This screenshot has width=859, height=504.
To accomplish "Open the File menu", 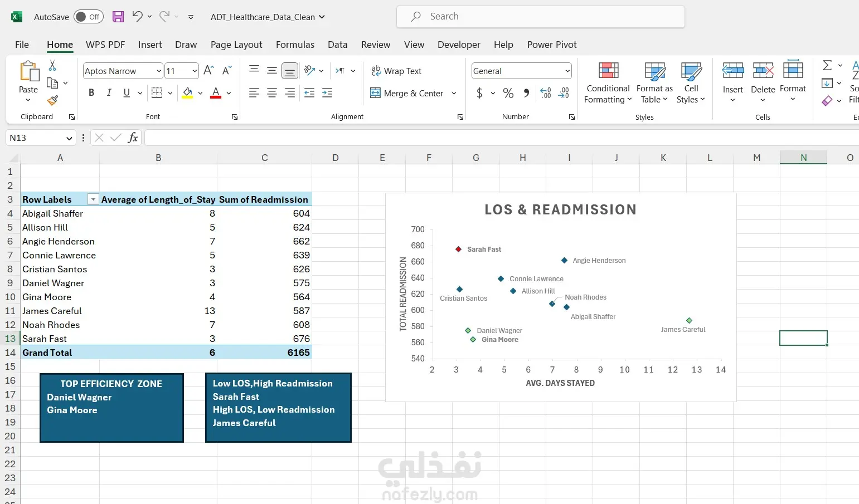I will tap(22, 45).
